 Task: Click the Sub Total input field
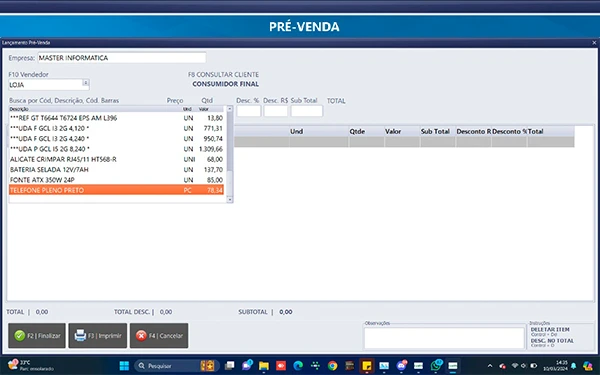coord(307,111)
